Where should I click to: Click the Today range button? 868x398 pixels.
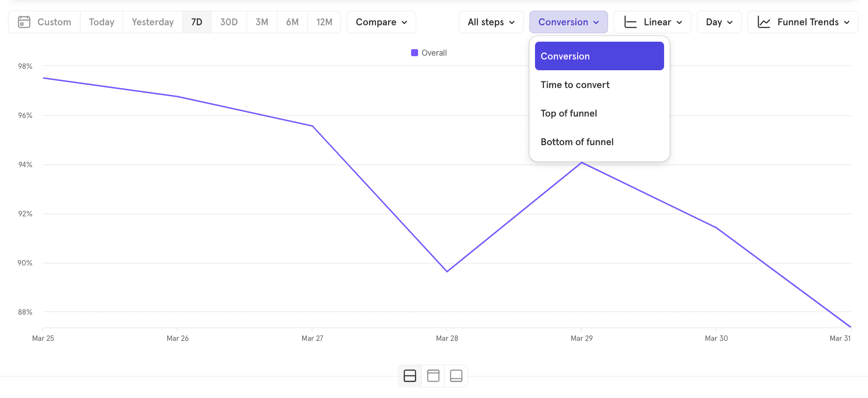click(101, 22)
